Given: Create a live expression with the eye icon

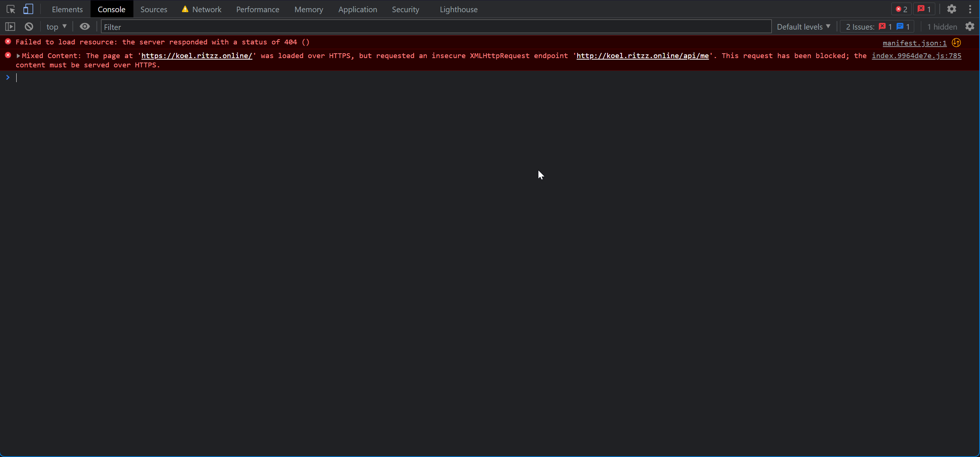Looking at the screenshot, I should pos(85,26).
